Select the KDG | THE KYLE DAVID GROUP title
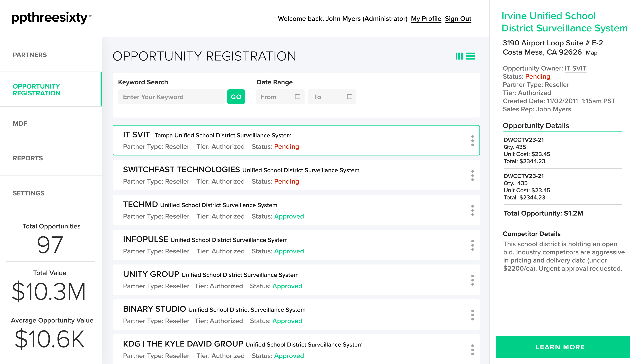636x364 pixels. (183, 344)
